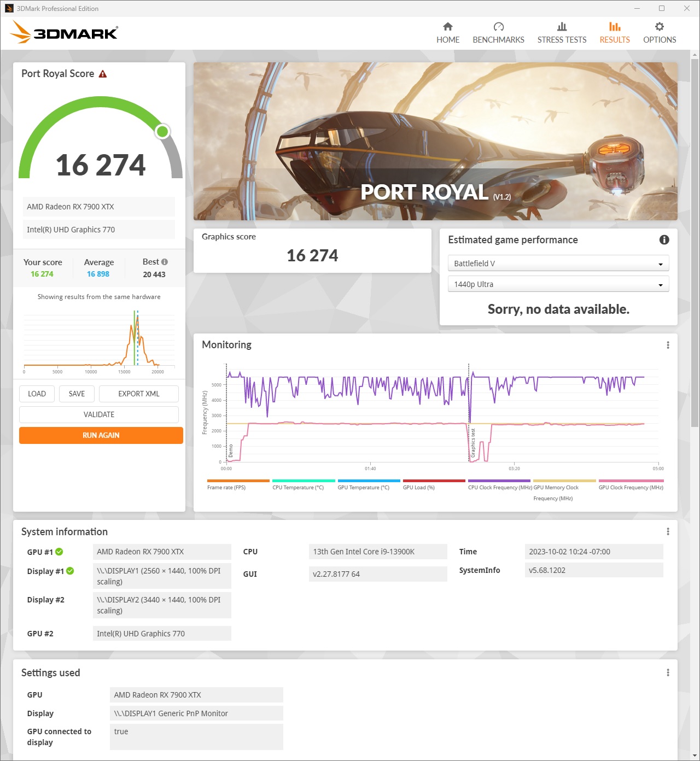The image size is (700, 761).
Task: Click the BENCHMARKS menu label
Action: (x=498, y=40)
